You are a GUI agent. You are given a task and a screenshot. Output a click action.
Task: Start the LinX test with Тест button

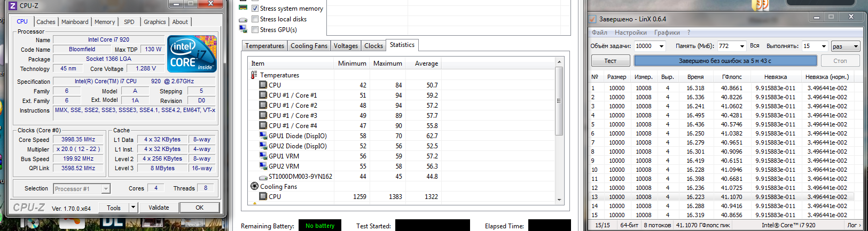point(611,61)
